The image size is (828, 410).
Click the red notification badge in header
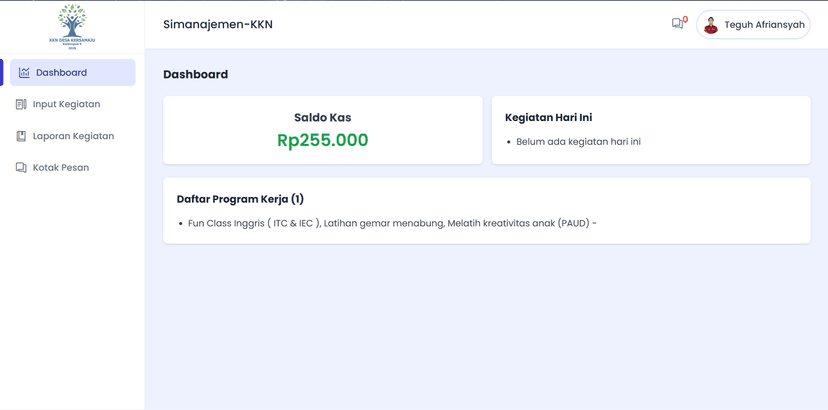click(685, 19)
